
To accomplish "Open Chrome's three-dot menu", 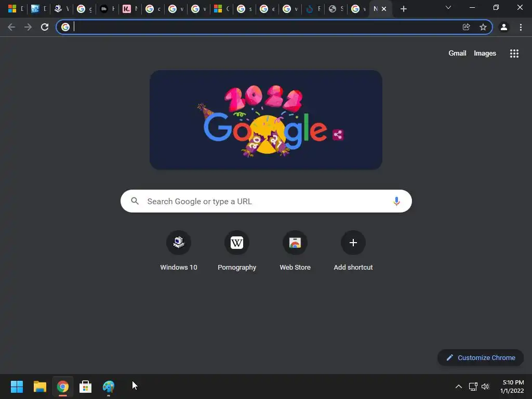I will click(521, 27).
